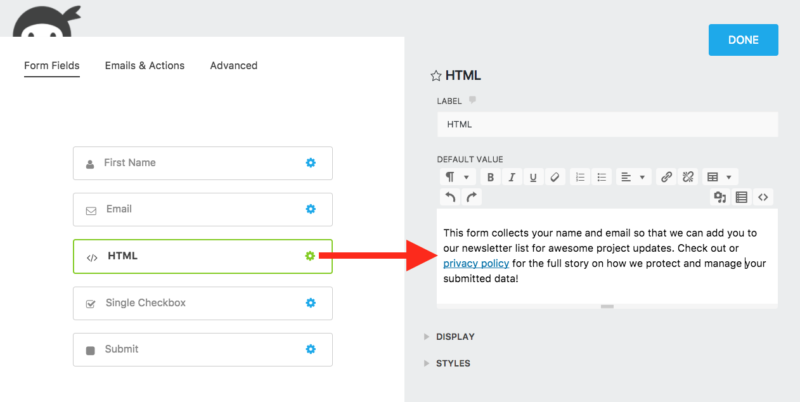Click the DONE button
This screenshot has height=402, width=800.
(x=743, y=40)
